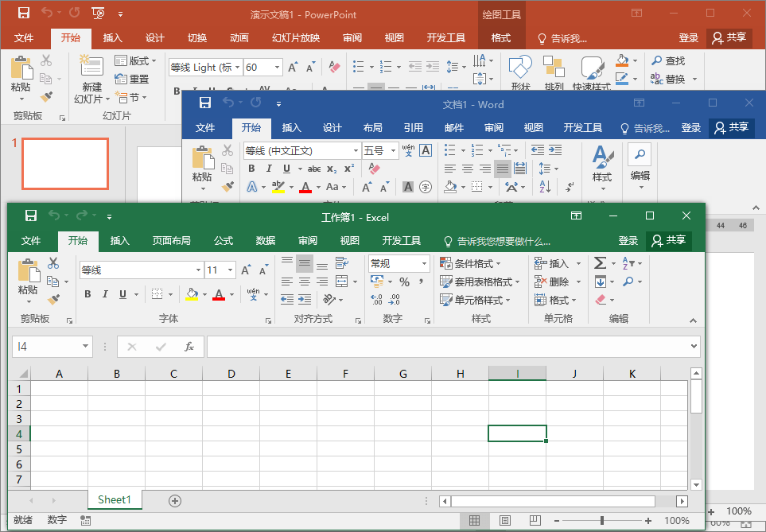This screenshot has width=766, height=532.
Task: Click Word strikethrough abc icon
Action: coord(314,169)
